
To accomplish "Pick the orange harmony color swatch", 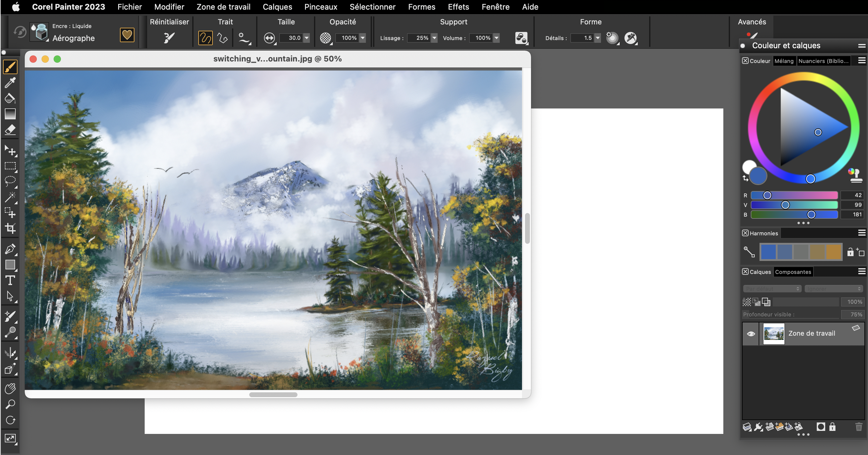I will pos(834,252).
